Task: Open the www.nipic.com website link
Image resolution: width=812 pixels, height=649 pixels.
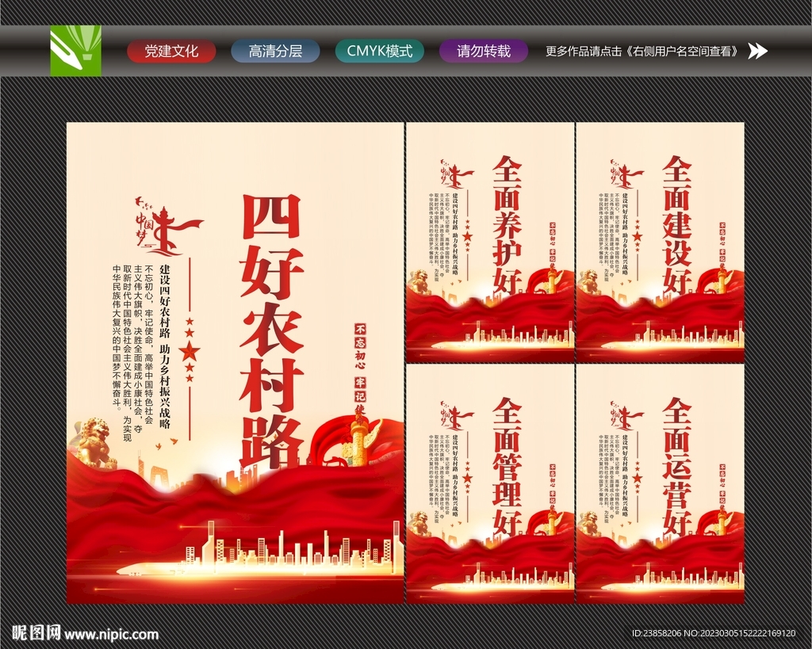Action: [x=112, y=634]
